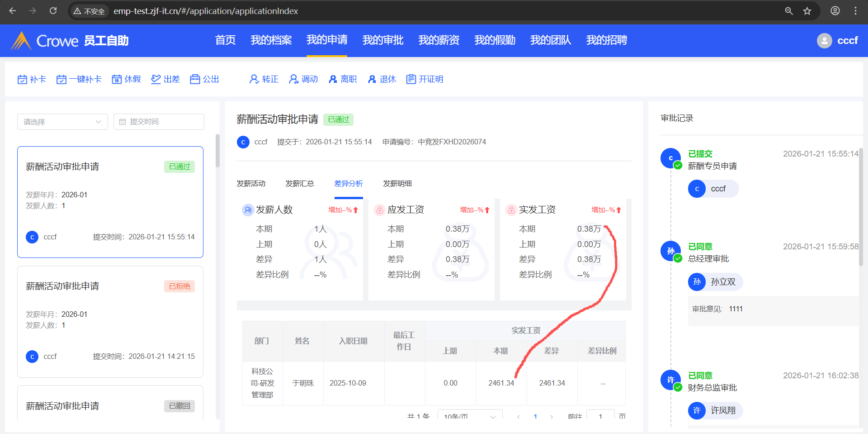Open the cccf user account menu
Viewport: 868px width, 434px height.
tap(837, 41)
